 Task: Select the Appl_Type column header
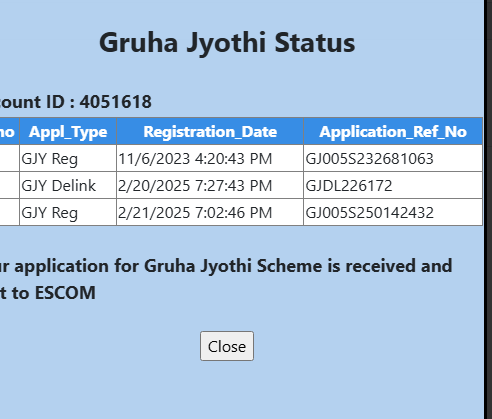68,131
